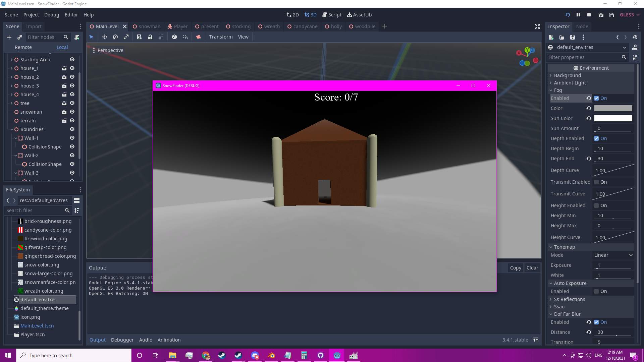
Task: Open snowman scene icon in tree
Action: click(64, 112)
